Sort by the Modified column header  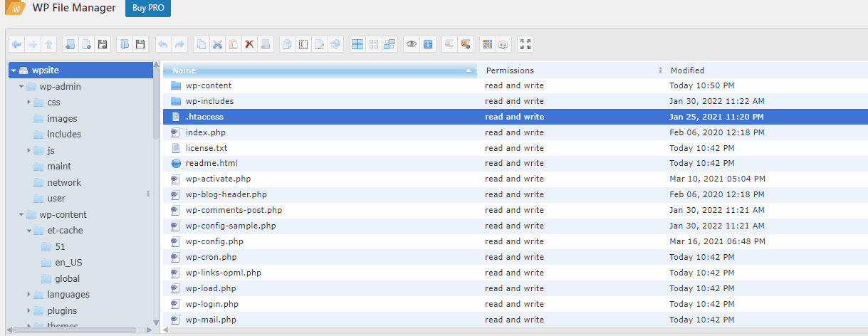point(766,70)
